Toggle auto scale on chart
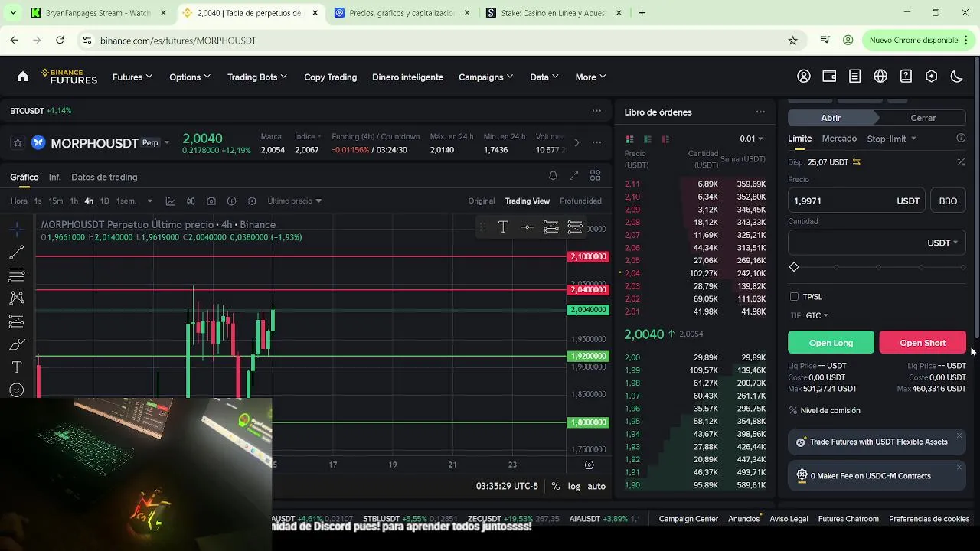This screenshot has width=980, height=551. [x=596, y=486]
